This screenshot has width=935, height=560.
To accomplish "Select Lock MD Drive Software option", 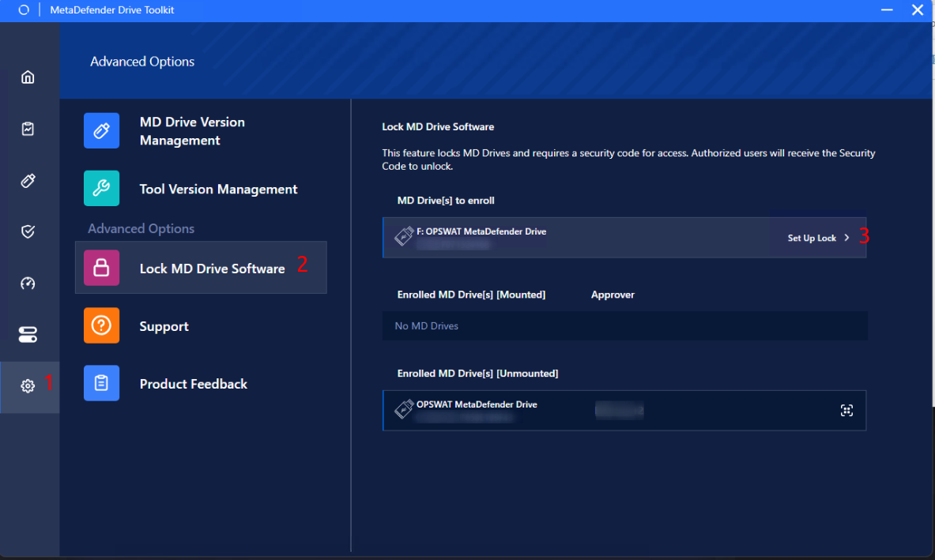I will 201,268.
